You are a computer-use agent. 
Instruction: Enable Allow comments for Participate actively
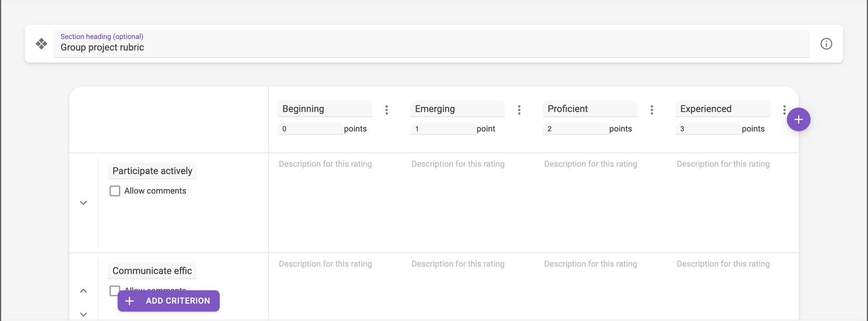click(x=115, y=191)
